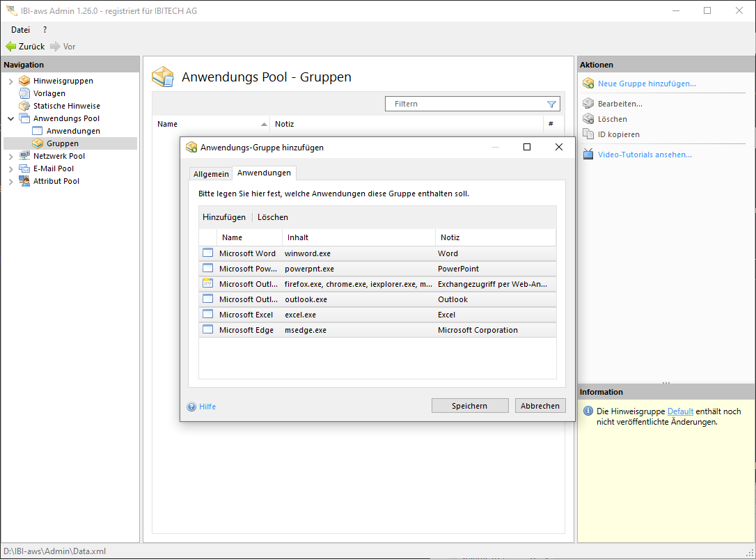Open the Default Hinweisgruppe link
756x559 pixels.
(x=680, y=411)
